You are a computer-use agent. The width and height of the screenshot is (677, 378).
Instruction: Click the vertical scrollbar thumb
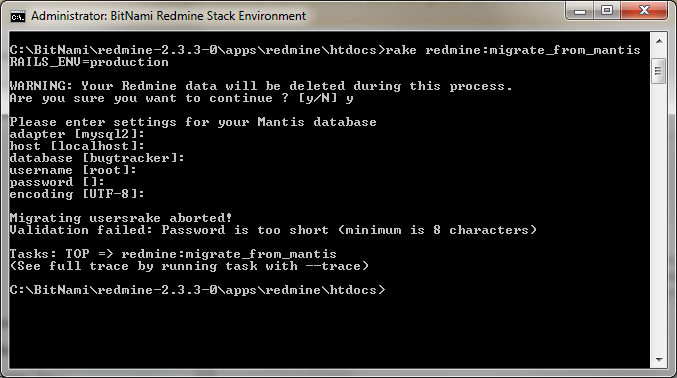(x=659, y=71)
